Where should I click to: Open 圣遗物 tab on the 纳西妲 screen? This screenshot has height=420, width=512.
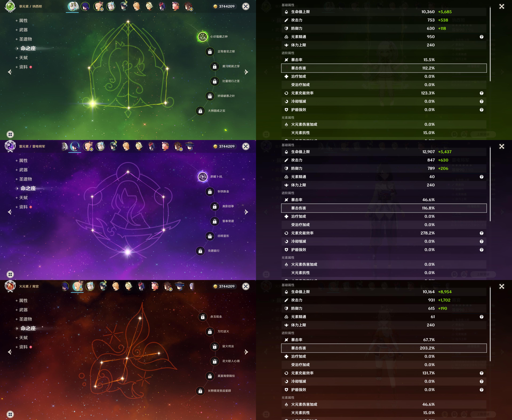coord(25,39)
